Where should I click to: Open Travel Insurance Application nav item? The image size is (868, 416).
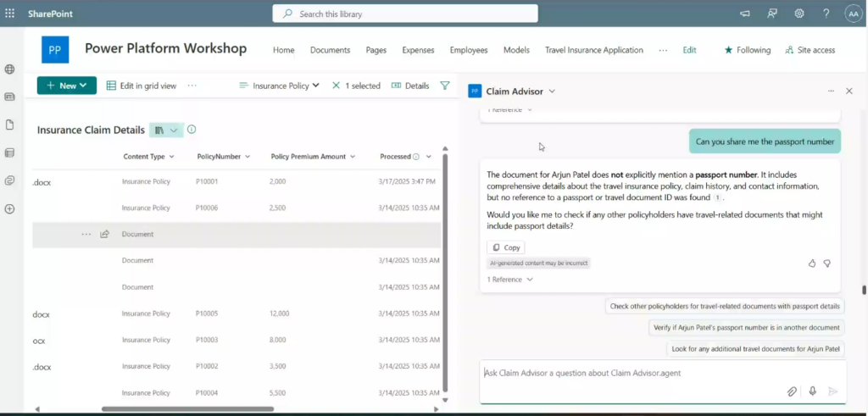point(594,50)
